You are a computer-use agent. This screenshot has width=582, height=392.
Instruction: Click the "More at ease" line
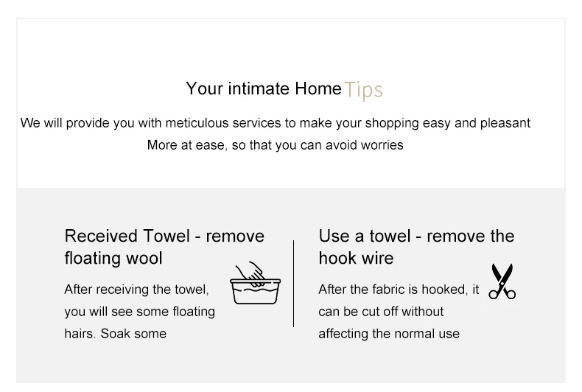(x=275, y=145)
